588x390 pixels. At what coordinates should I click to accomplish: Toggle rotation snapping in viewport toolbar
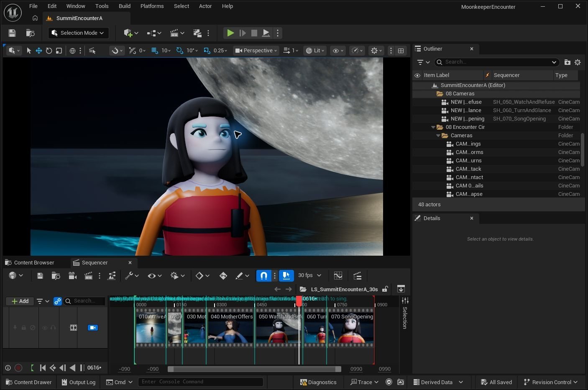pyautogui.click(x=180, y=51)
